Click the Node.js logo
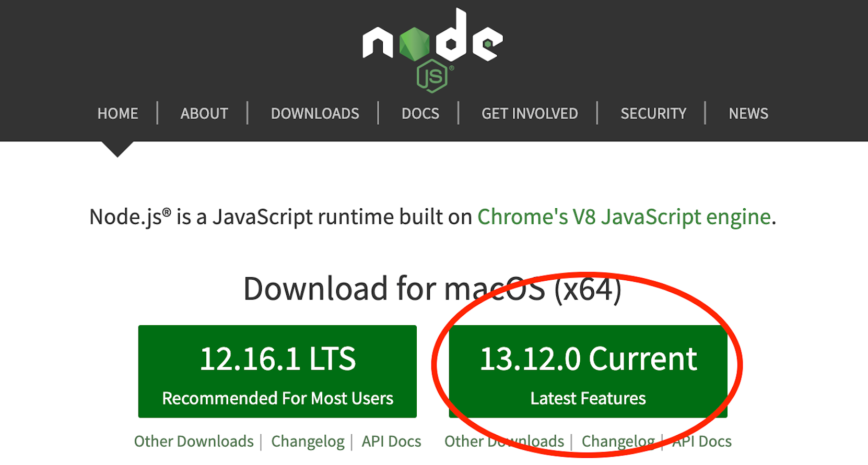 click(433, 50)
